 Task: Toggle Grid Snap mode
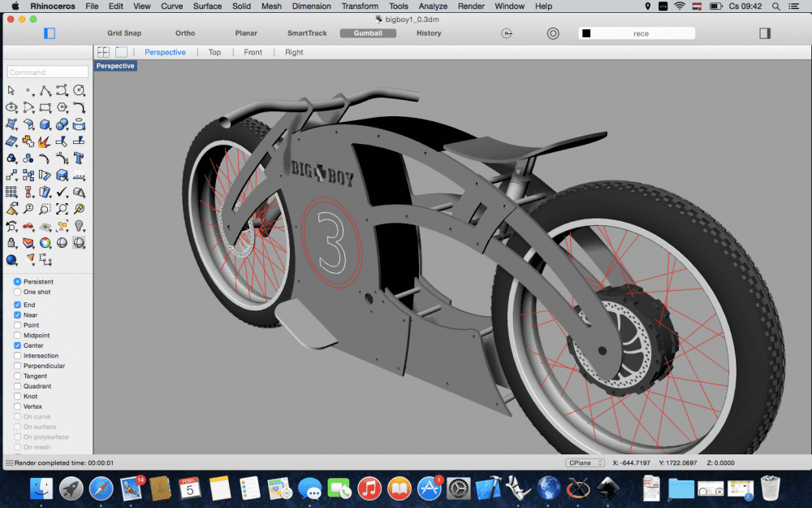pos(124,33)
